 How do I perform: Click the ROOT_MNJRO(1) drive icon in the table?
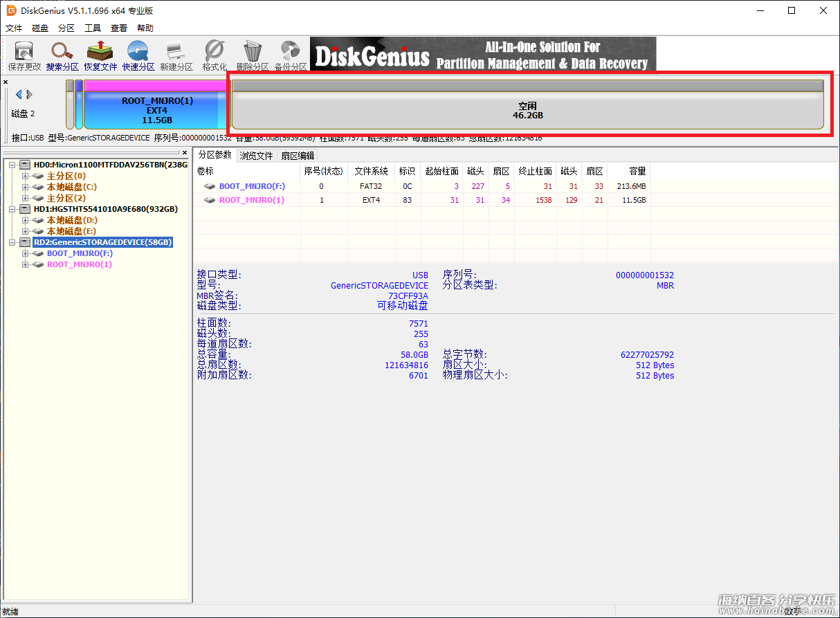[x=210, y=200]
